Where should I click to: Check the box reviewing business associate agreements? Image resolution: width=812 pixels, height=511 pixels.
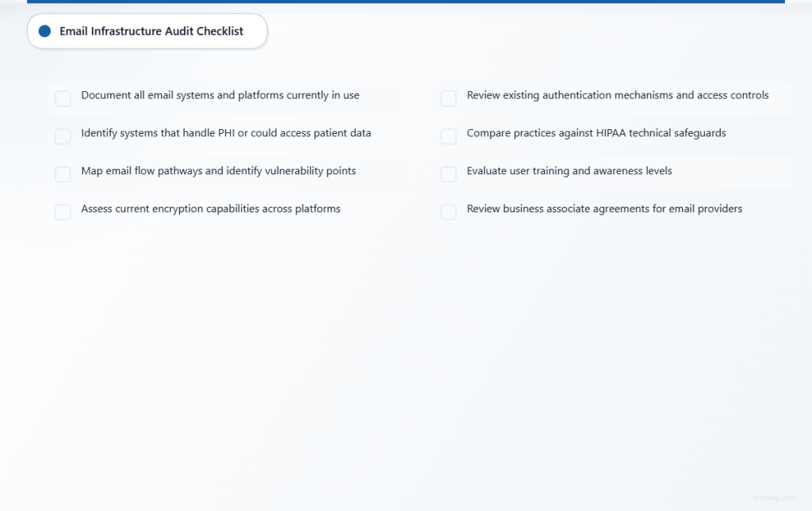tap(448, 212)
